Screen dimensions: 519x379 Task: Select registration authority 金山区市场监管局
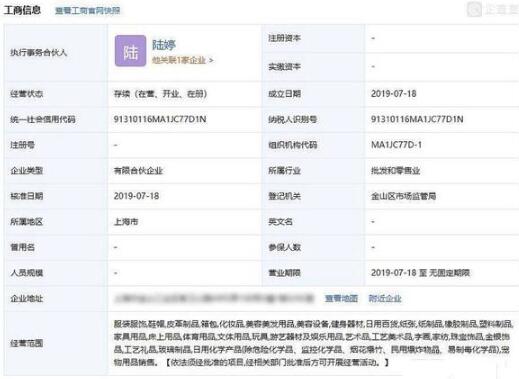coord(404,196)
